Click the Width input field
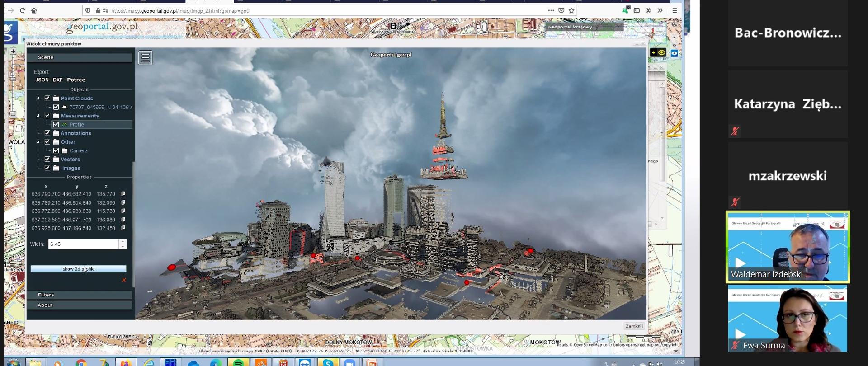Viewport: 868px width, 366px height. click(84, 244)
